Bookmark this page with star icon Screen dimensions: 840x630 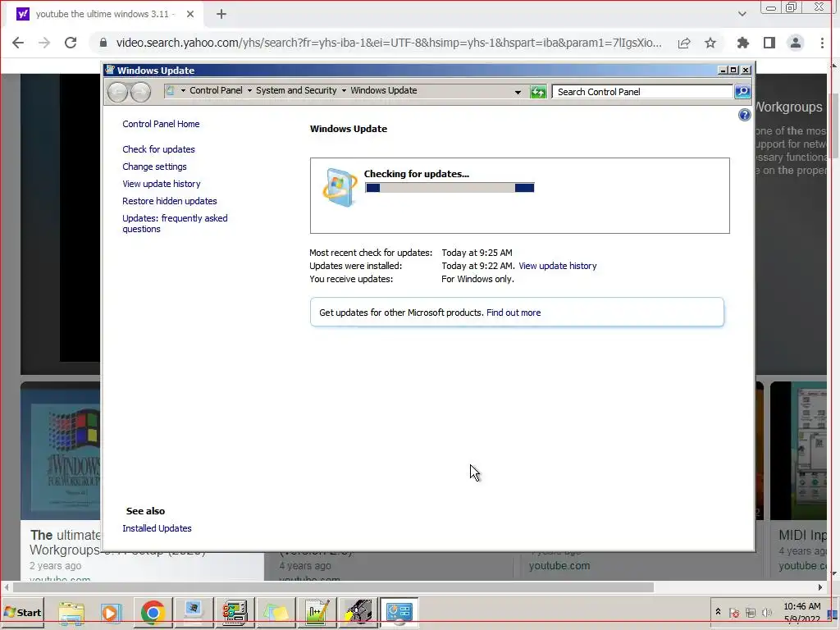point(710,43)
